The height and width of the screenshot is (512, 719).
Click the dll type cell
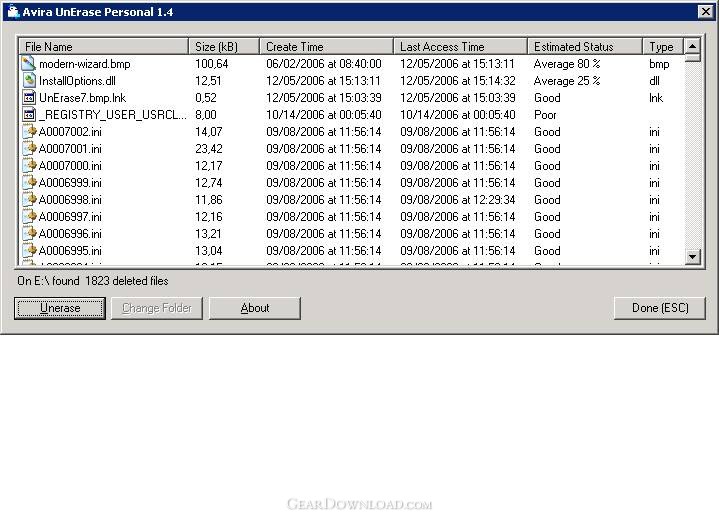654,81
